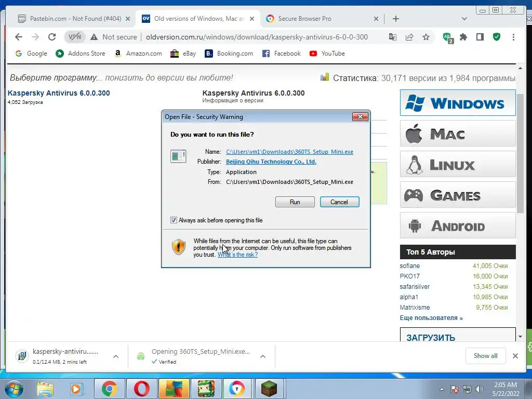Screen dimensions: 532x399
Task: Open the Addons Store bookmark
Action: pyautogui.click(x=81, y=54)
